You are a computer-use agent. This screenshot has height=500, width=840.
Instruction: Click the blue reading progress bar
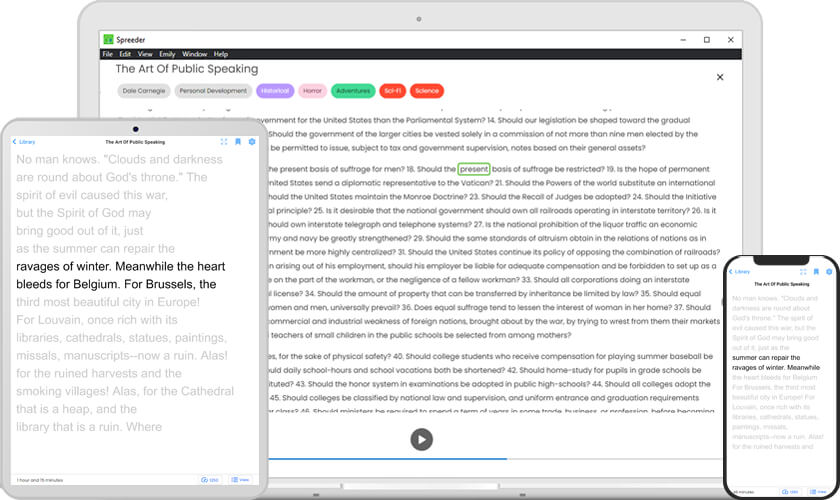coord(387,459)
